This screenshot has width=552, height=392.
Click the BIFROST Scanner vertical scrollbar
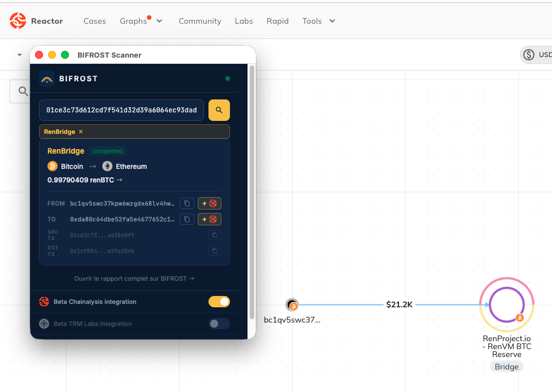pyautogui.click(x=252, y=193)
